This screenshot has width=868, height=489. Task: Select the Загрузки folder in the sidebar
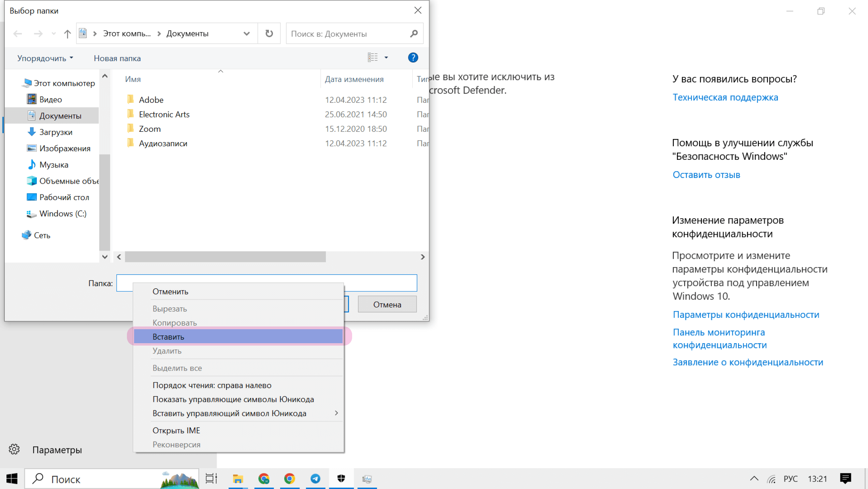click(x=56, y=132)
